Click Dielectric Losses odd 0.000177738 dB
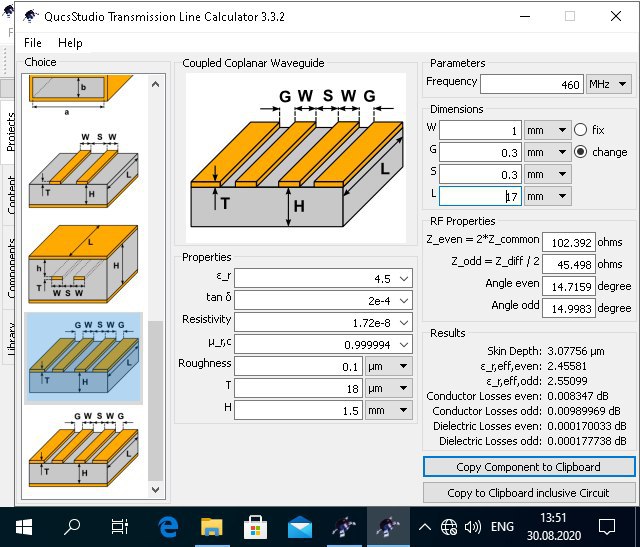 (x=533, y=441)
